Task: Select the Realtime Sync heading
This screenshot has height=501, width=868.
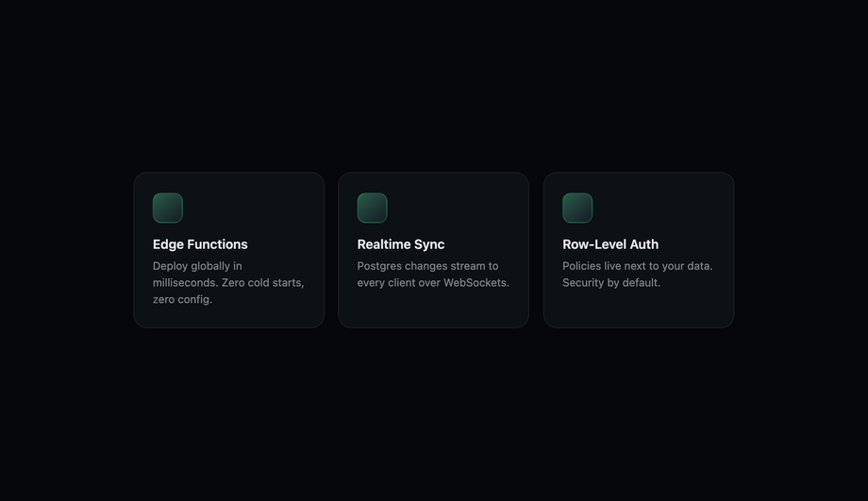Action: click(x=401, y=244)
